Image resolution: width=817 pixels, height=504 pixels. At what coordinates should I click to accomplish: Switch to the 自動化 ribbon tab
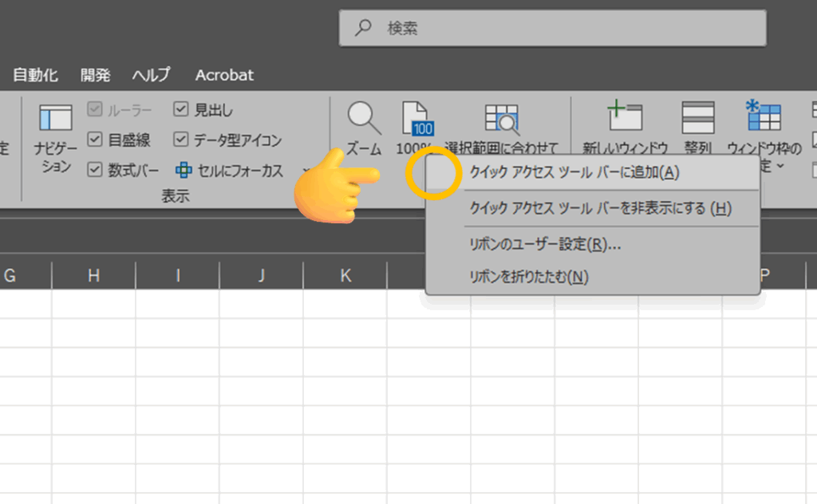[x=35, y=75]
